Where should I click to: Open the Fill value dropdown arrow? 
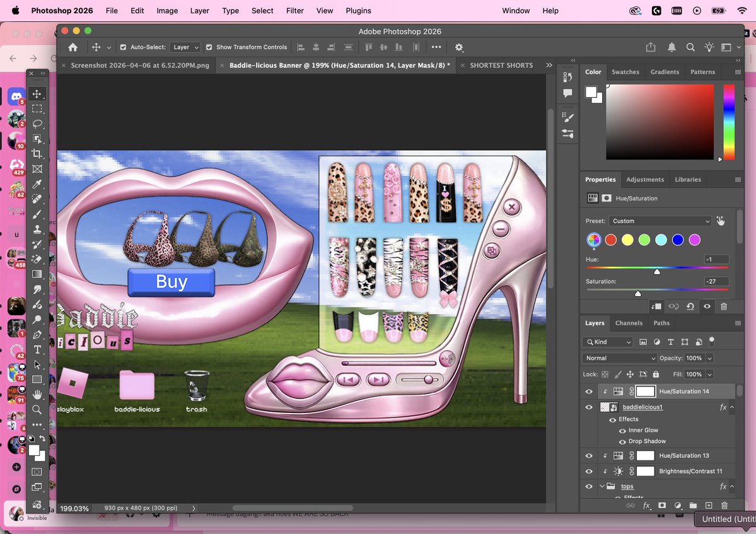coord(710,374)
